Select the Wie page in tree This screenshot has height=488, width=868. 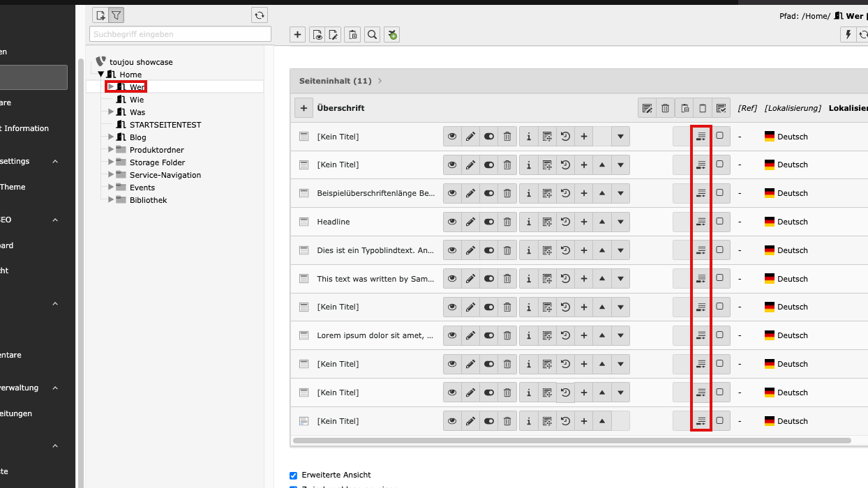pyautogui.click(x=137, y=100)
